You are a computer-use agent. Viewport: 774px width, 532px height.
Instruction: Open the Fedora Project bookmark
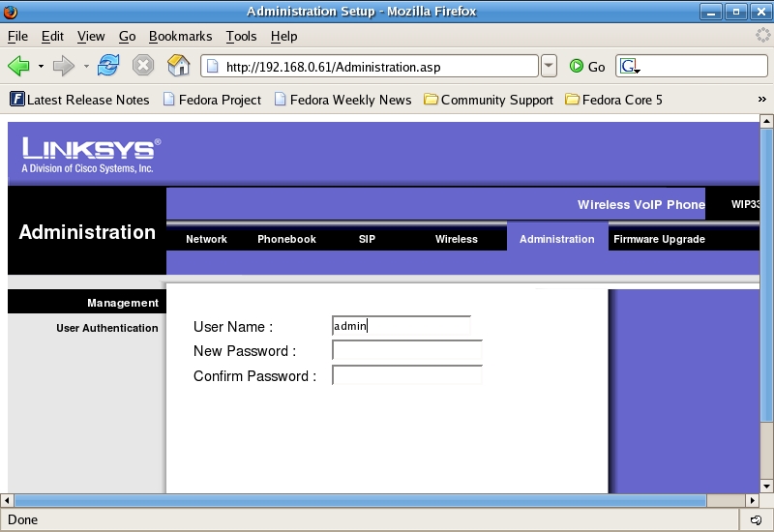click(212, 100)
